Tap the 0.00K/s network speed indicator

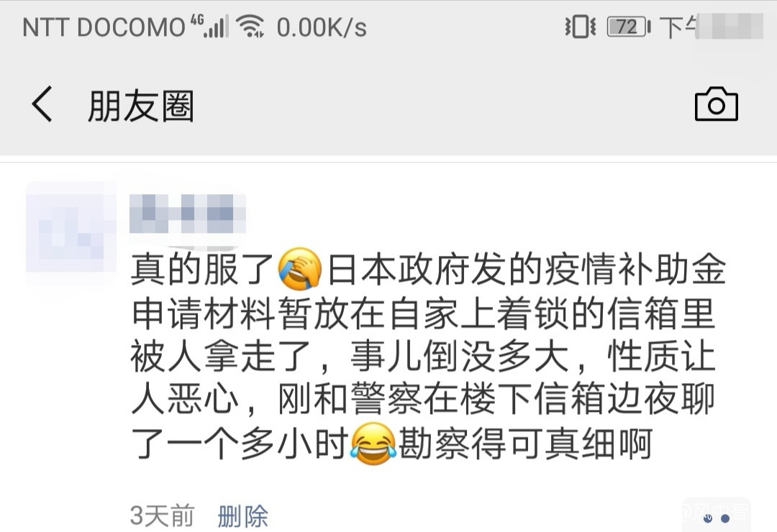click(x=322, y=27)
